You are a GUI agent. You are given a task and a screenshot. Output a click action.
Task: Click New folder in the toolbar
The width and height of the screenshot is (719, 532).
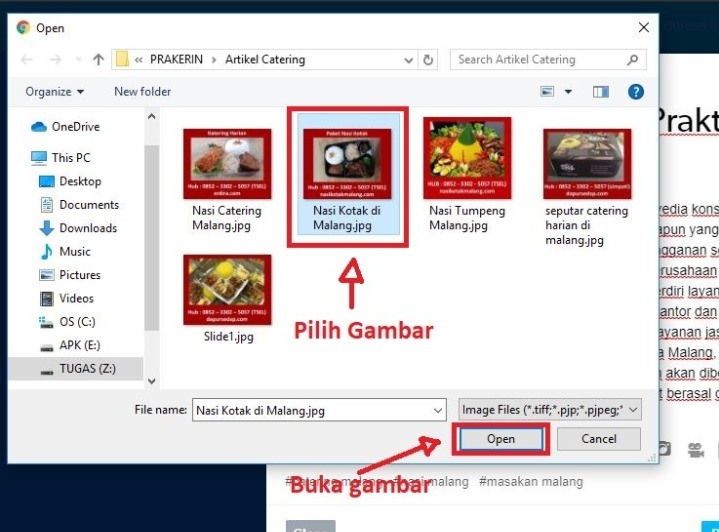coord(142,92)
